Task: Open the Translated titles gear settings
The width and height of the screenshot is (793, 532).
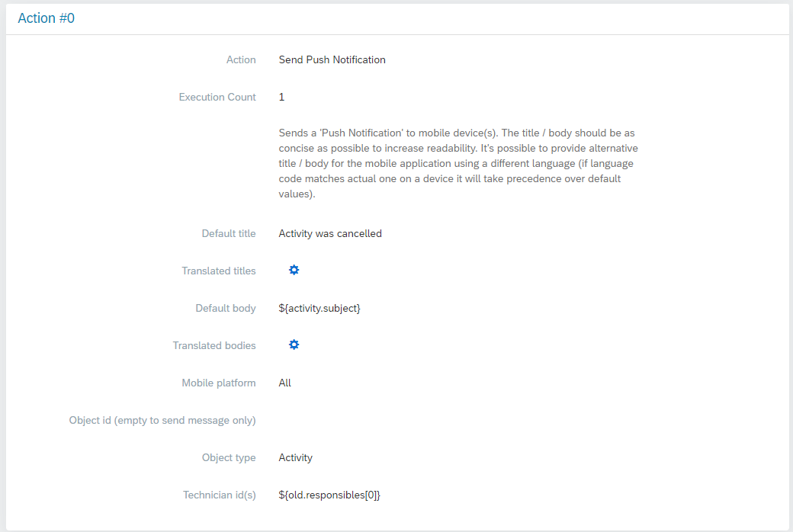Action: [x=294, y=271]
